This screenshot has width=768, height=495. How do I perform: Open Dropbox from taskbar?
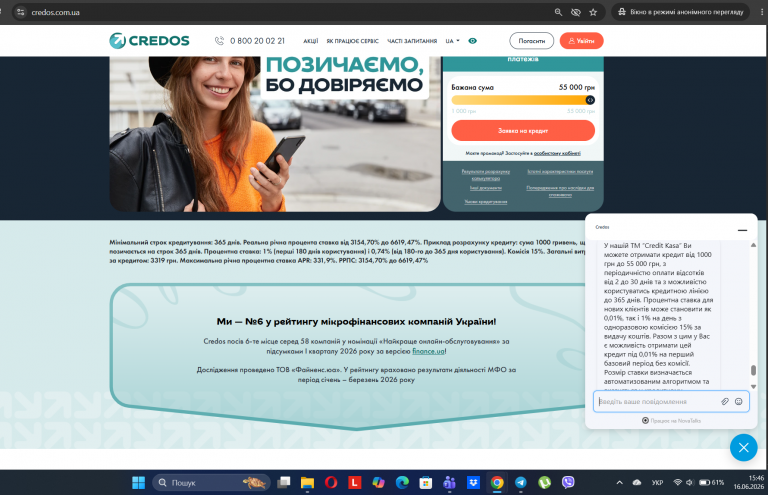click(473, 483)
